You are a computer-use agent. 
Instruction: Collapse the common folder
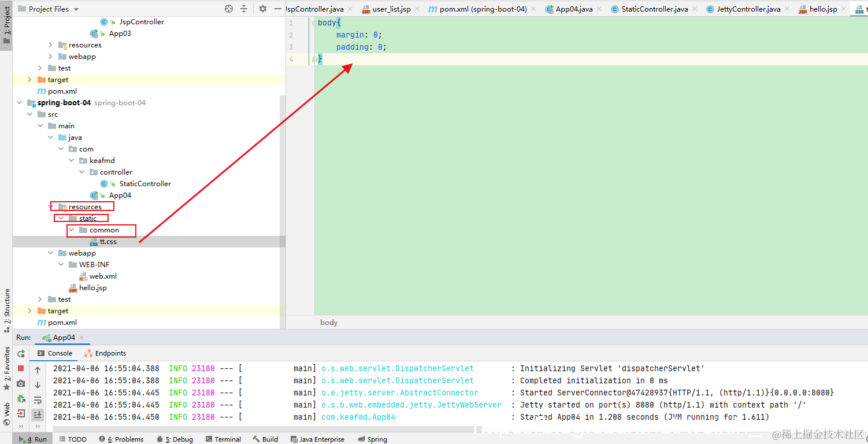pos(72,230)
